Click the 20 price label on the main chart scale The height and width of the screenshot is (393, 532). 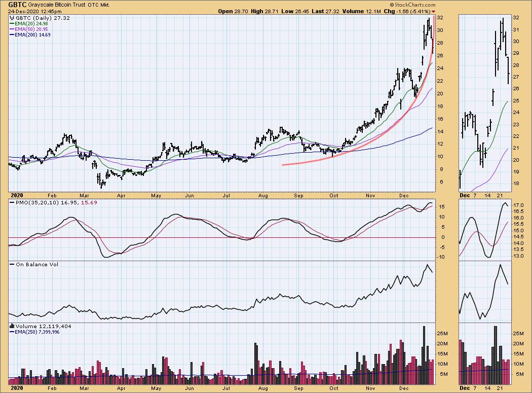pyautogui.click(x=440, y=93)
